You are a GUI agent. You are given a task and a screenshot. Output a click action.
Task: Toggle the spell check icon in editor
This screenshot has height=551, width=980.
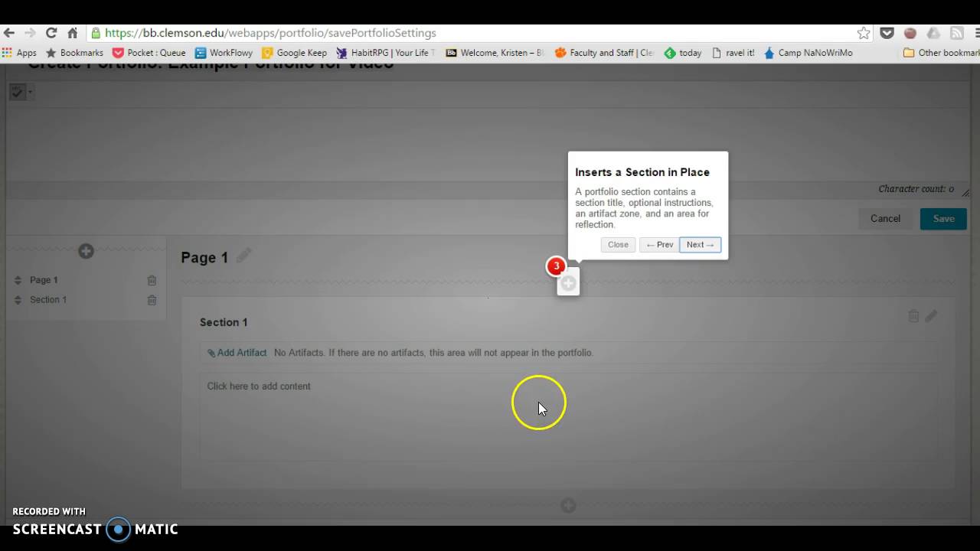18,92
